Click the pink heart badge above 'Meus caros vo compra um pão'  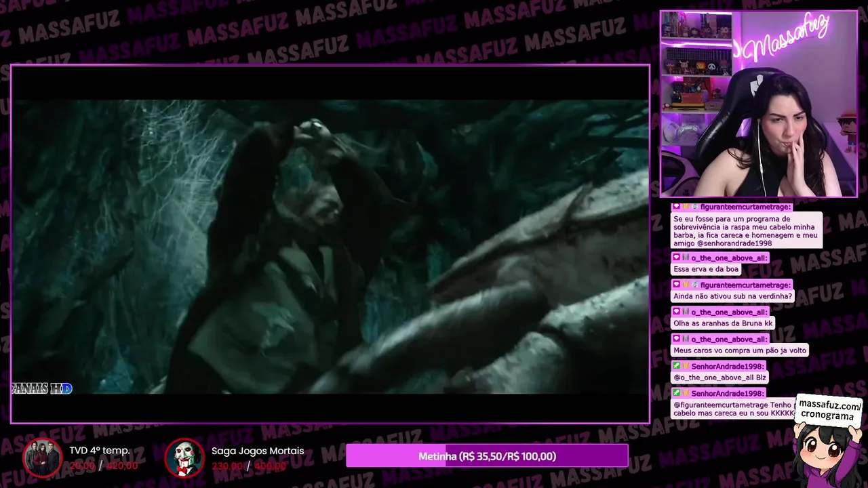pos(676,340)
